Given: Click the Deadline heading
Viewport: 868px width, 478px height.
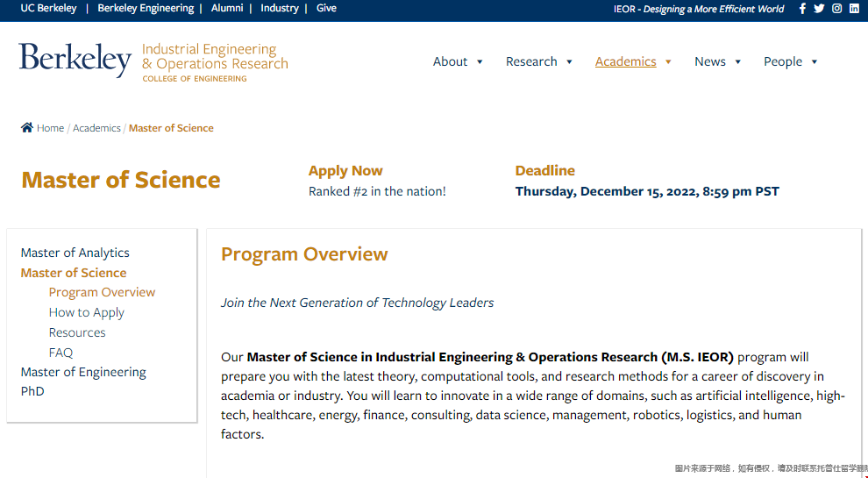Looking at the screenshot, I should 544,171.
